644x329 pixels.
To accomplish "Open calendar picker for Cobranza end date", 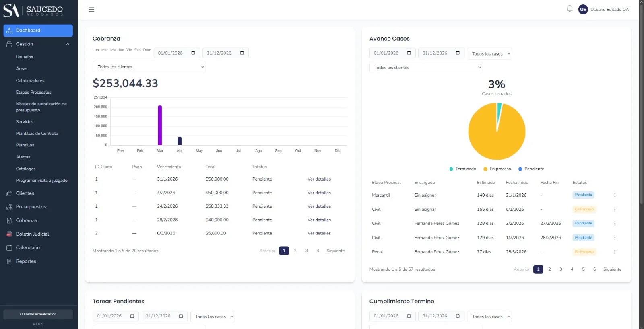I will 242,53.
